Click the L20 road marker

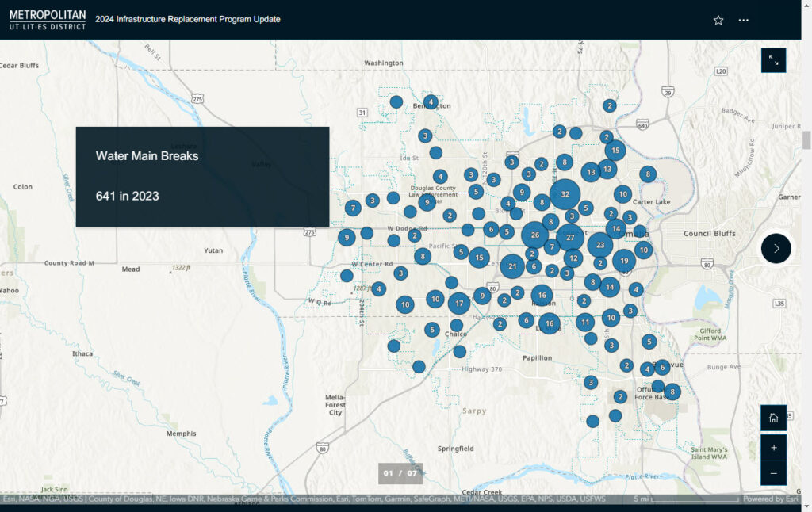pos(721,71)
